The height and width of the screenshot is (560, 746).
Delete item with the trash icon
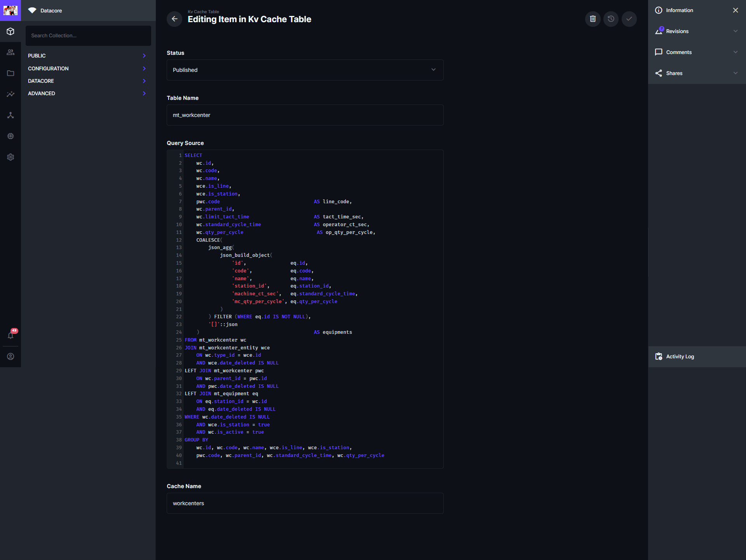coord(593,19)
